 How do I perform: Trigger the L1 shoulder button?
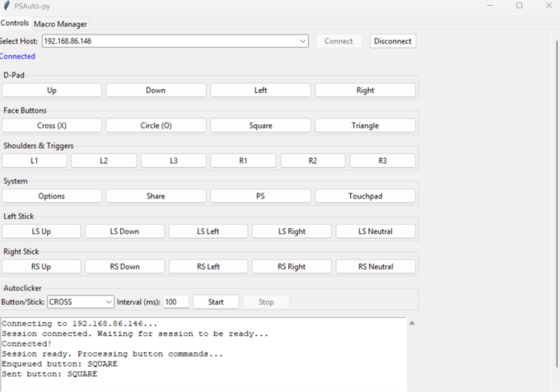pyautogui.click(x=35, y=161)
